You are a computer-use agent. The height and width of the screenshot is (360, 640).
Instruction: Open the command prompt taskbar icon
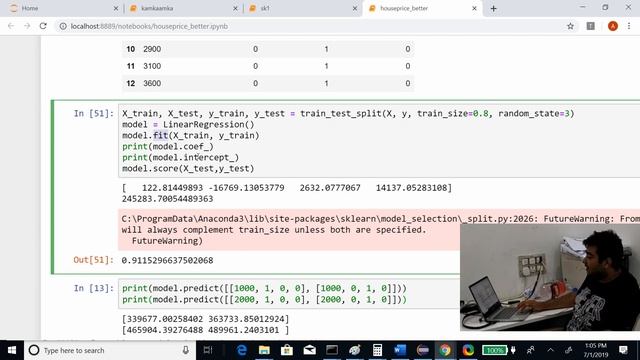[332, 350]
